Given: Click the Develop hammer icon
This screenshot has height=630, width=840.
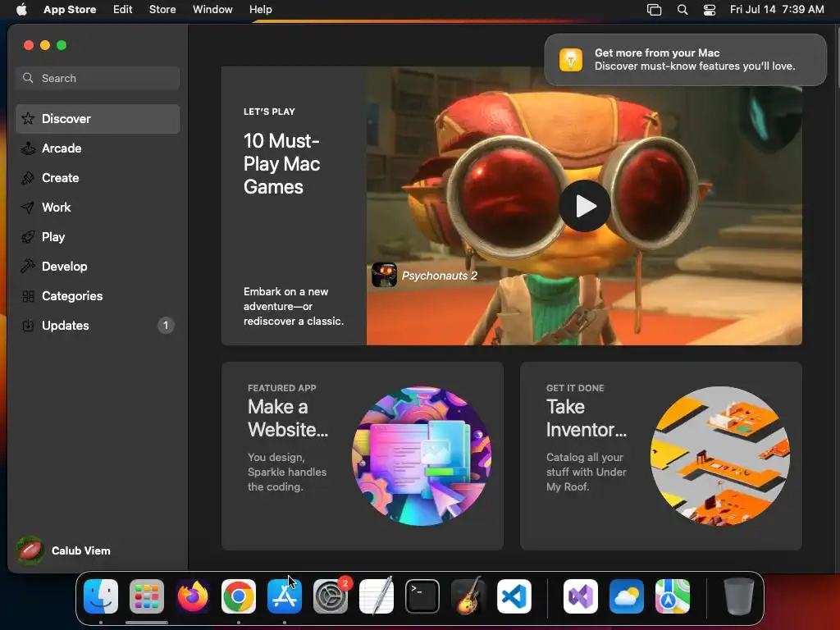Looking at the screenshot, I should [x=28, y=267].
